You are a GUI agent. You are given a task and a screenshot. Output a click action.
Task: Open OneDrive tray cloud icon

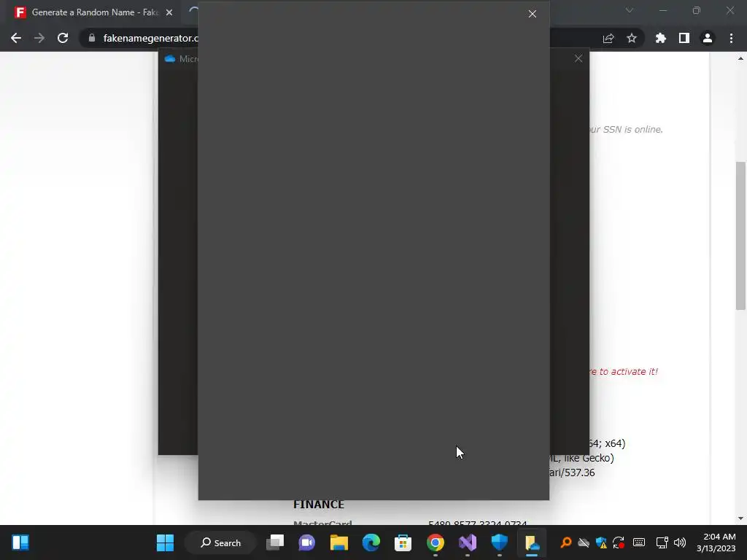tap(584, 542)
